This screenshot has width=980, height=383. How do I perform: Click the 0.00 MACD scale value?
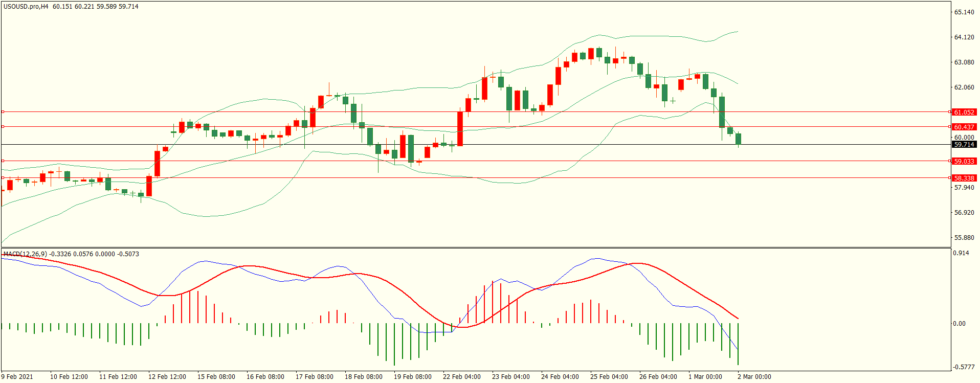960,324
